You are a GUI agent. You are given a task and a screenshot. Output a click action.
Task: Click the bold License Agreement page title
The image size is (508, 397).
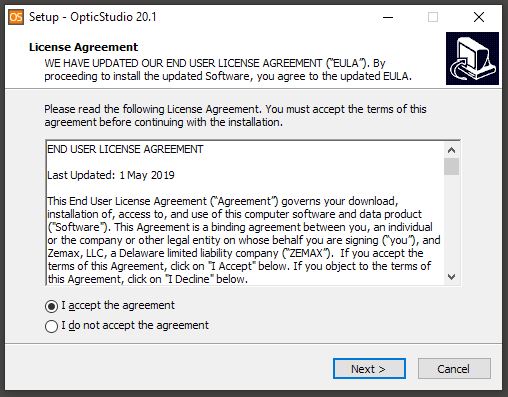[x=83, y=47]
